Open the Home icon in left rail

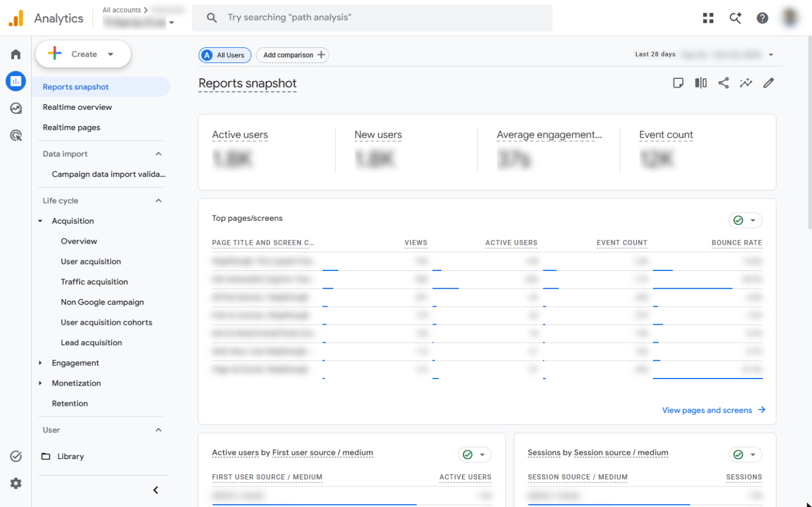click(x=16, y=54)
